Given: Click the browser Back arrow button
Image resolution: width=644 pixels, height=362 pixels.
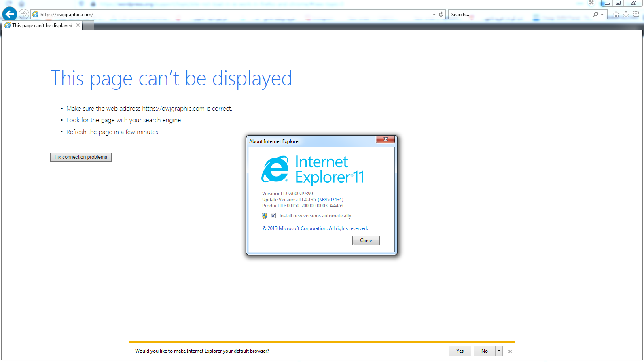Looking at the screenshot, I should coord(10,14).
